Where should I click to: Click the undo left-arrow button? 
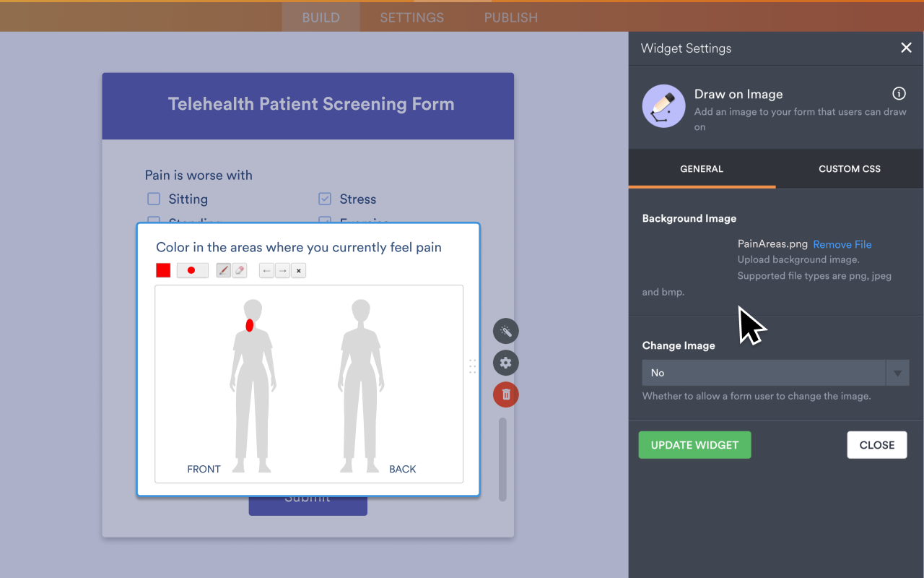click(x=267, y=270)
